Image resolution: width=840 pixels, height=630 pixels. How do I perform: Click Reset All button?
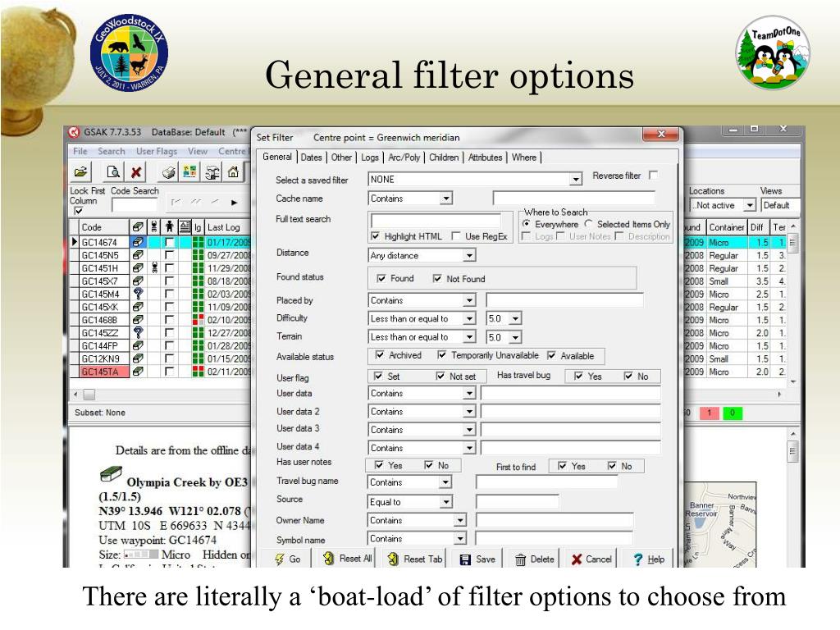coord(348,559)
